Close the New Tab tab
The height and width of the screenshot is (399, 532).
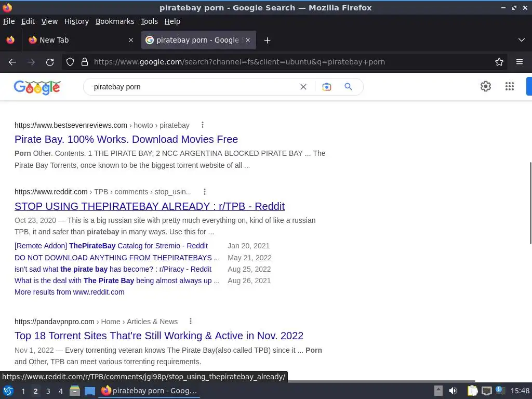[x=131, y=40]
